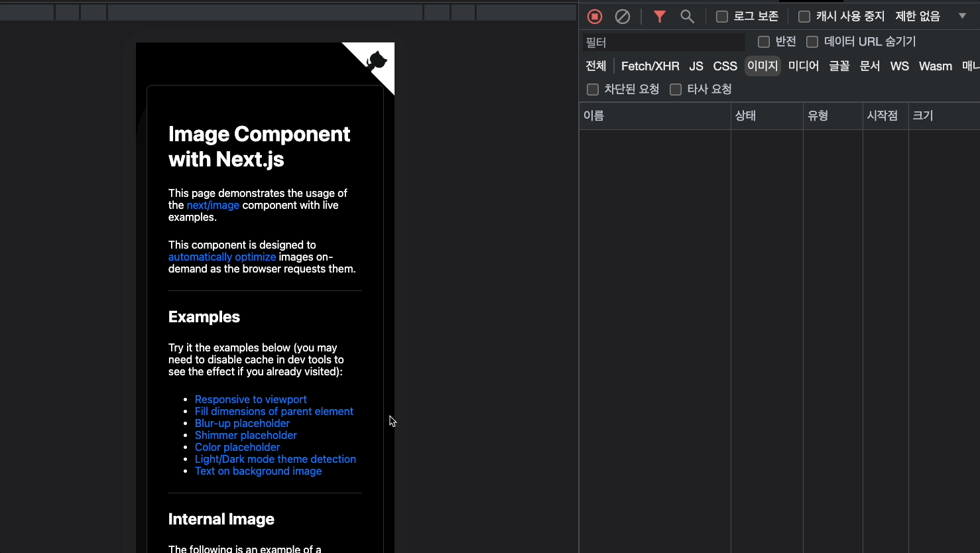Select the 이미지 filter tab
980x553 pixels.
763,66
